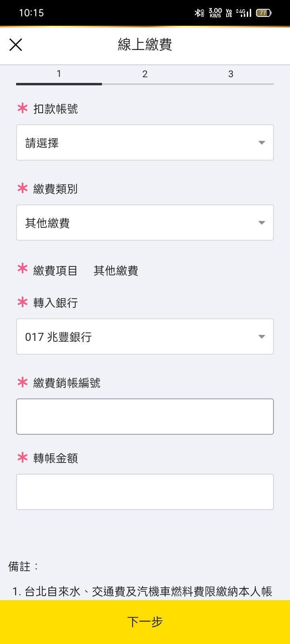Screen dimensions: 290x644
Task: Tap the network speed KB/S indicator
Action: tap(215, 13)
